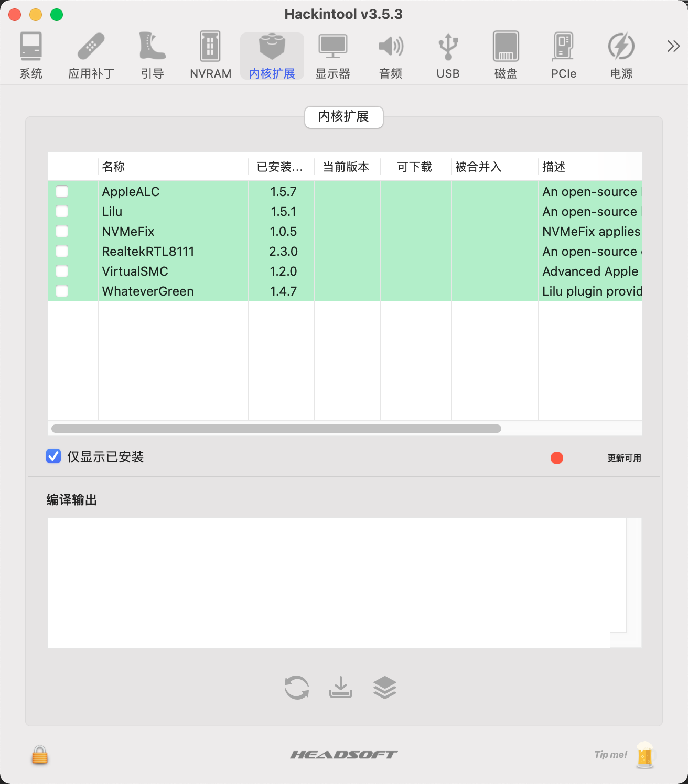Viewport: 688px width, 784px height.
Task: Sort by the 当前版本 column header
Action: [347, 167]
